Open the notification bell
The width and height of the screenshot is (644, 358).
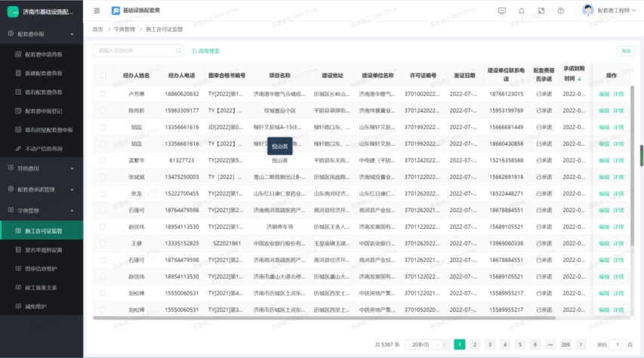[521, 11]
